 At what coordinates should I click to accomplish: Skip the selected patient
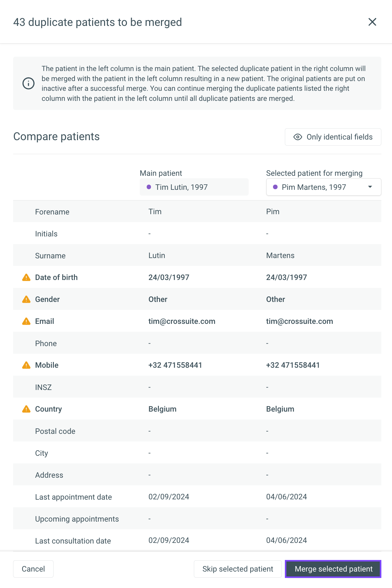coord(238,569)
